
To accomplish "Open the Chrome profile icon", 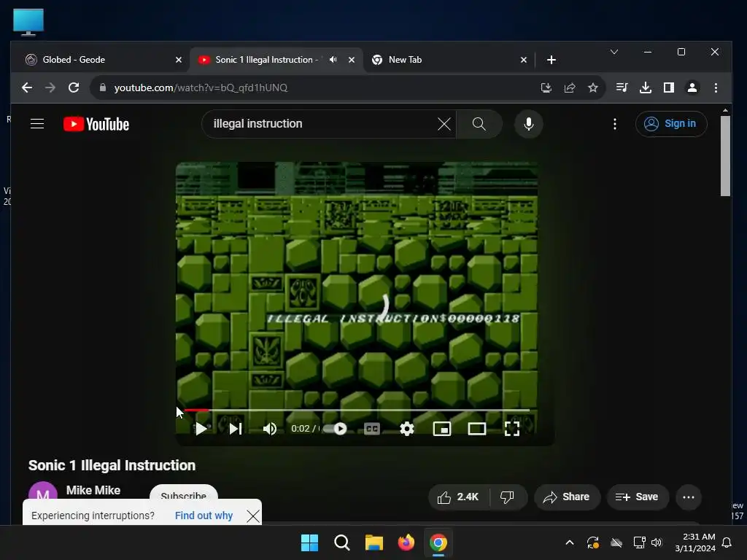I will 692,87.
